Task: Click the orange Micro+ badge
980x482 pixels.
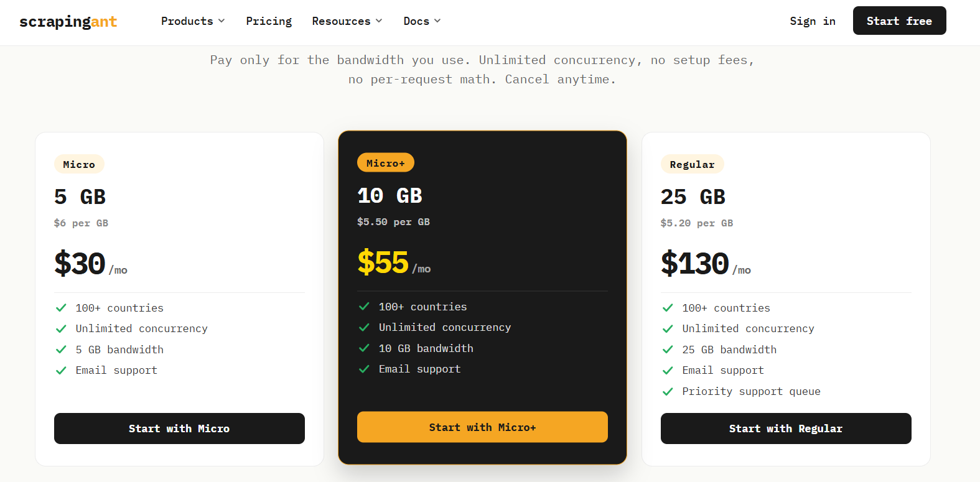Action: click(x=386, y=163)
